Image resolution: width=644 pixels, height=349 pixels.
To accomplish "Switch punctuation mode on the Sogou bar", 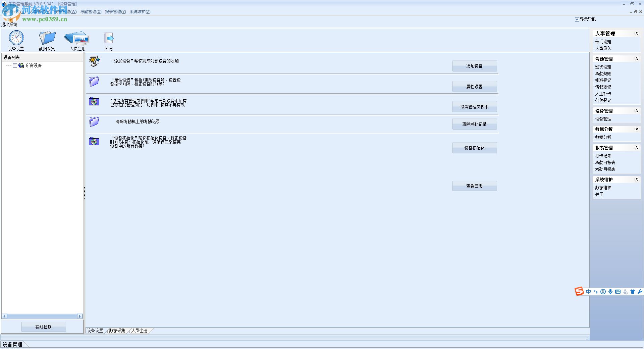I will pyautogui.click(x=596, y=292).
